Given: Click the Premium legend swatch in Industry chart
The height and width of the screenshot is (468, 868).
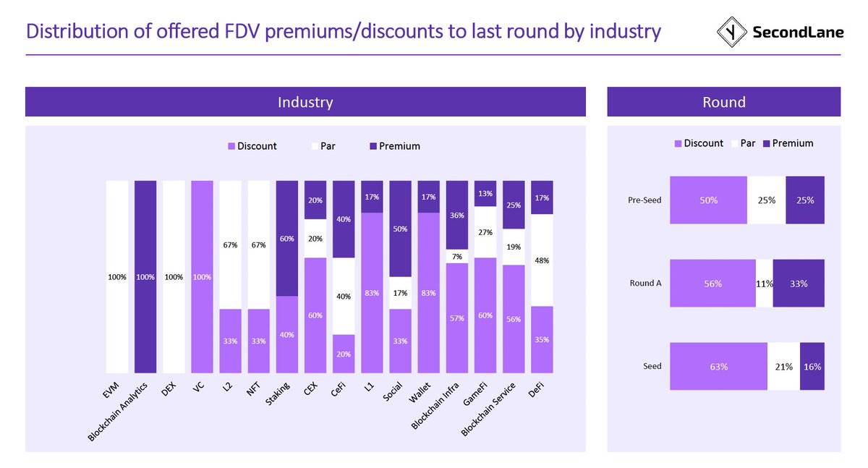Looking at the screenshot, I should pos(373,146).
